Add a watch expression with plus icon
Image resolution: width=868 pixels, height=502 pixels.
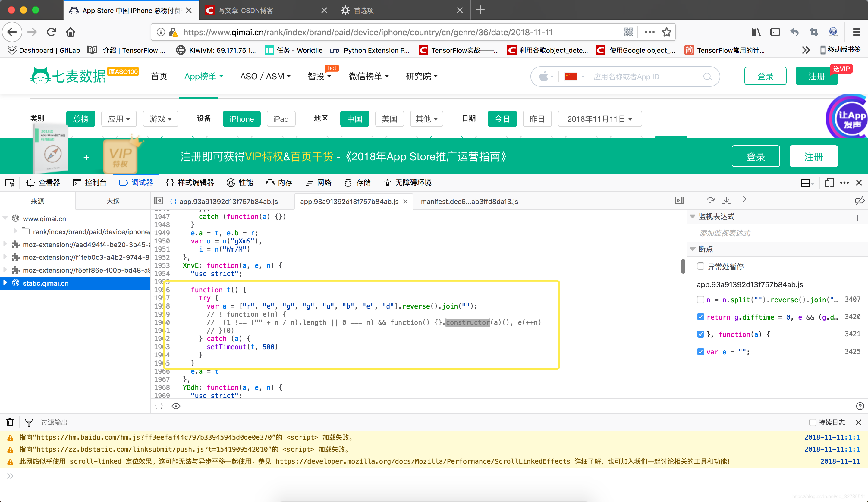(858, 218)
